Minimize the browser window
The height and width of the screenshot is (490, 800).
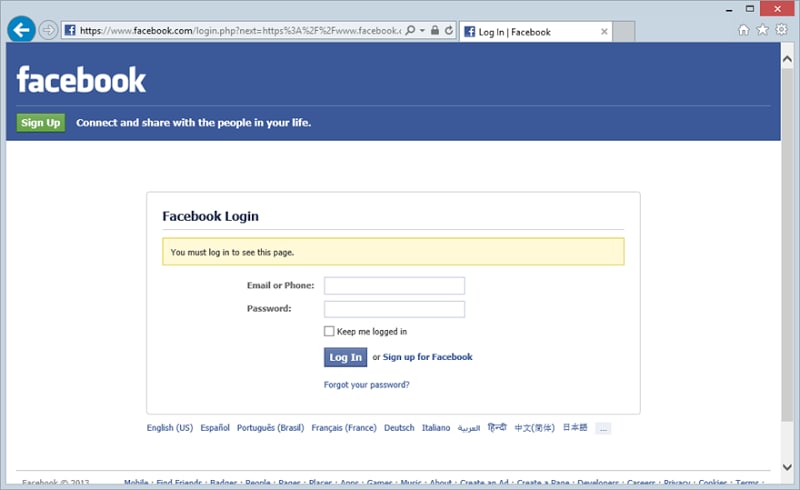[x=729, y=9]
